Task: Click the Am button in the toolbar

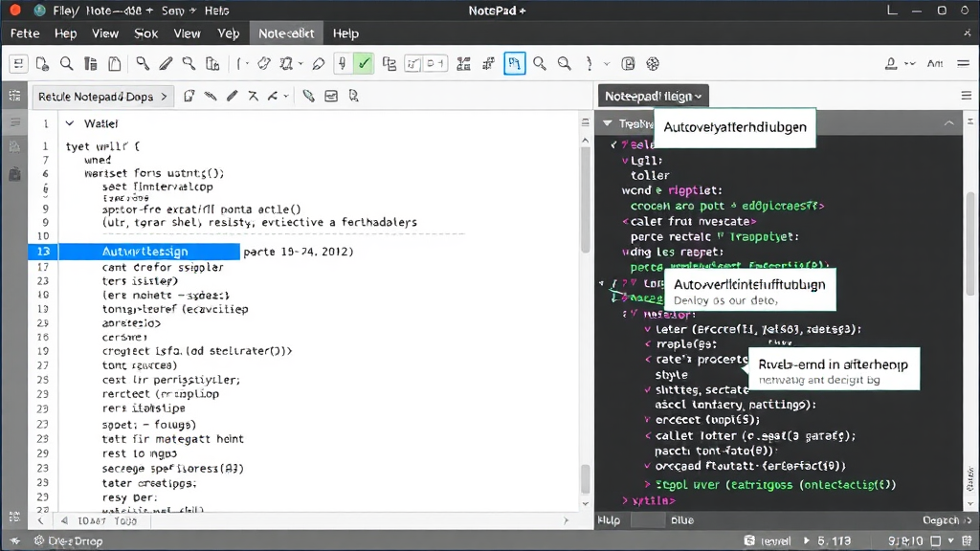Action: pos(935,64)
